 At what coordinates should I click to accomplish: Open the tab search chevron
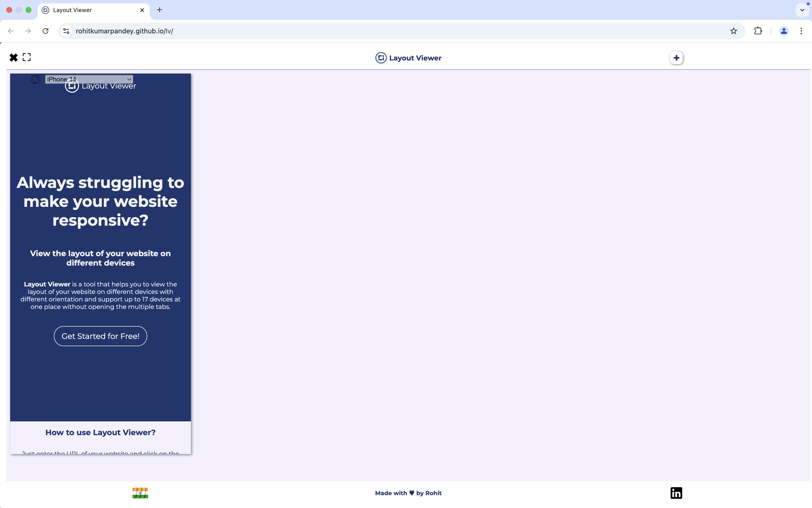pyautogui.click(x=802, y=10)
